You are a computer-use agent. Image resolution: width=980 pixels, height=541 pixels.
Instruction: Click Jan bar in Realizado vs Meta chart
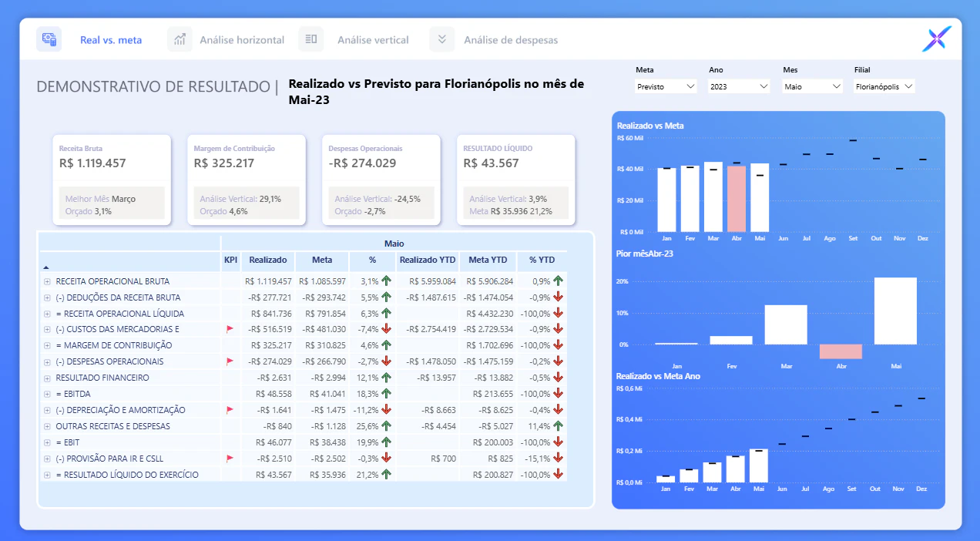pos(666,200)
